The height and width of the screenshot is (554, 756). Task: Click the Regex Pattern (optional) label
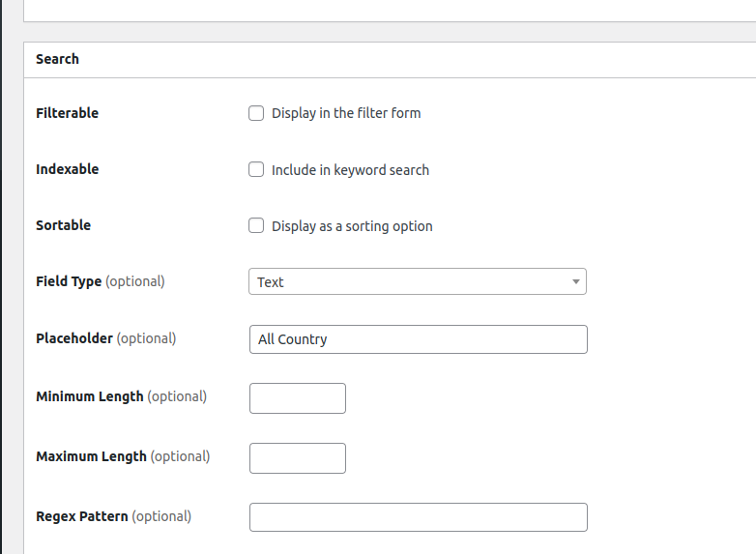(x=113, y=516)
